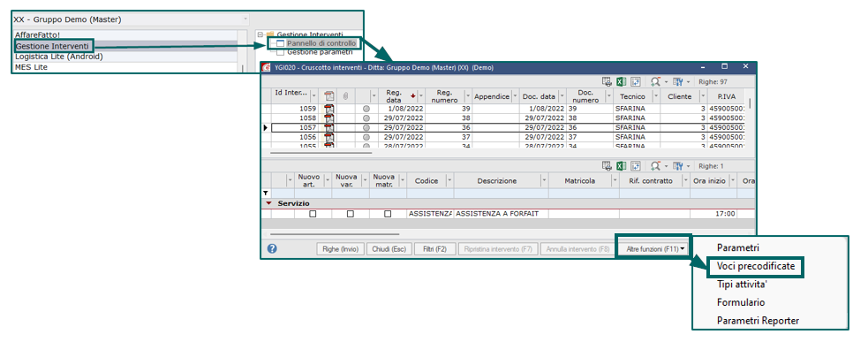The image size is (868, 342).
Task: Print the lower rows grid
Action: click(608, 166)
